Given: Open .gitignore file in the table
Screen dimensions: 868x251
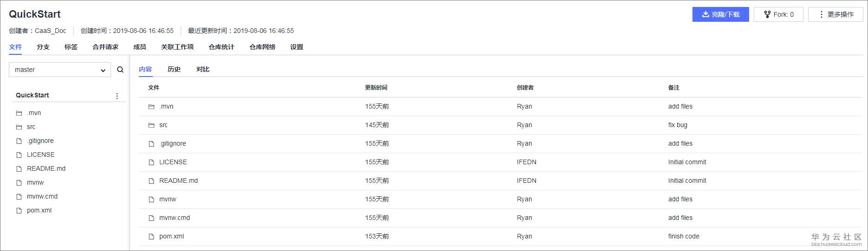Looking at the screenshot, I should click(173, 144).
